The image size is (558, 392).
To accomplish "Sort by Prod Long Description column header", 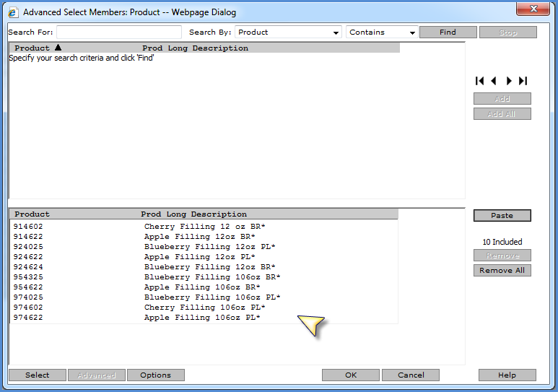I will [x=195, y=48].
